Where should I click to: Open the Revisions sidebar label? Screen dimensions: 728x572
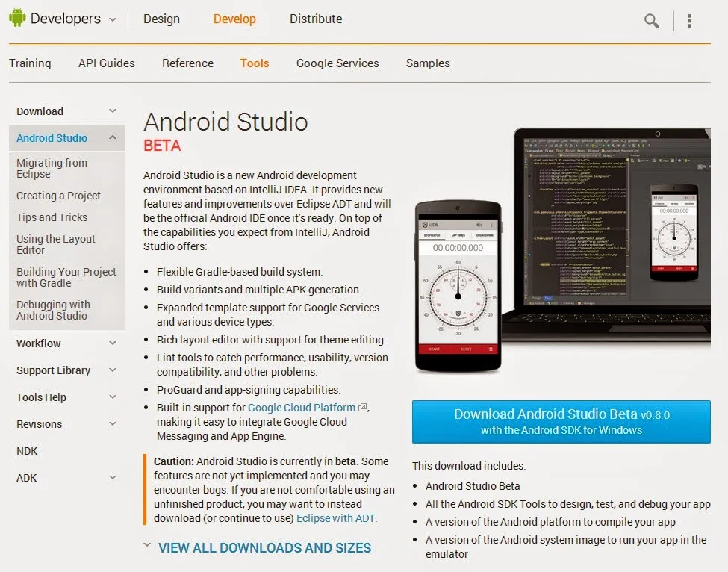click(39, 424)
